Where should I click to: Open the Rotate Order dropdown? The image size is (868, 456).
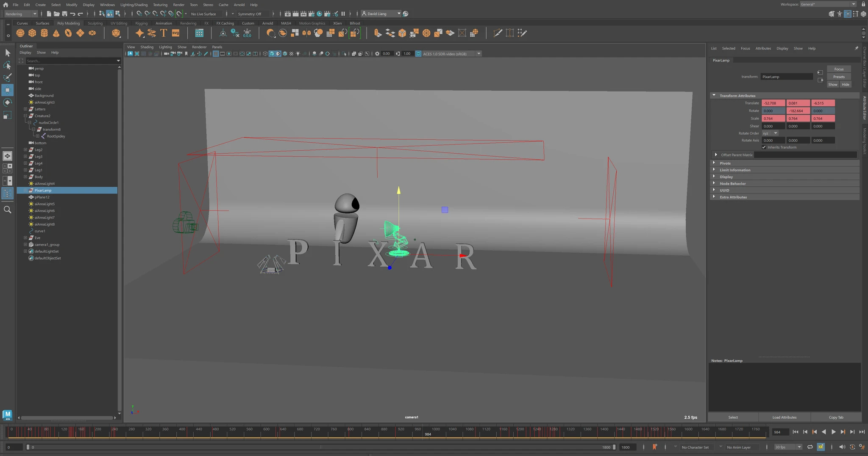pyautogui.click(x=770, y=133)
